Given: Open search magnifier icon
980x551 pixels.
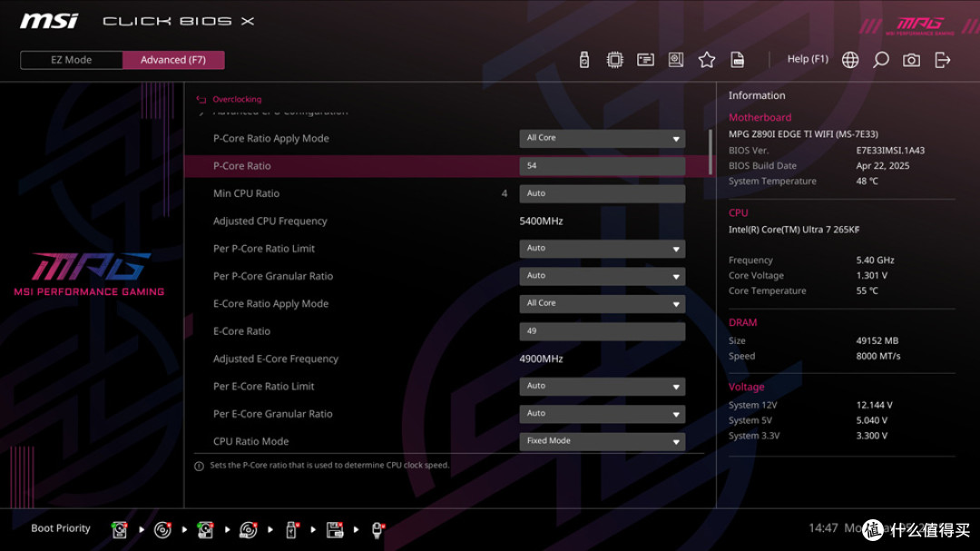Looking at the screenshot, I should (x=880, y=59).
